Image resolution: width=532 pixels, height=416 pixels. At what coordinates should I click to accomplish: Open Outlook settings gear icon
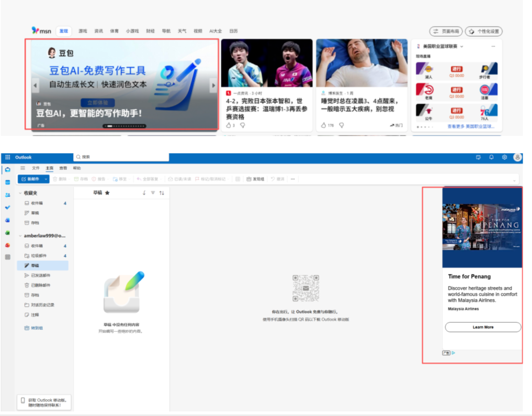point(504,157)
